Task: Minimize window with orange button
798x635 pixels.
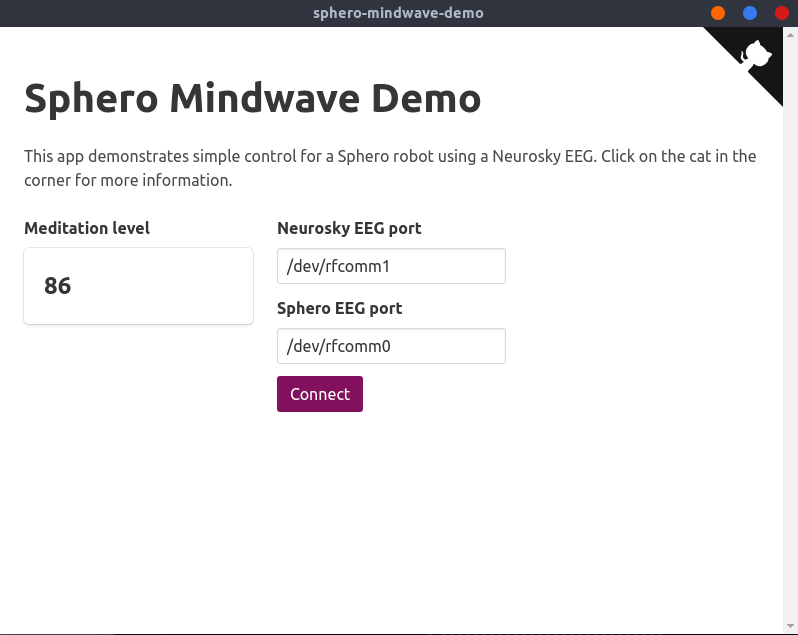Action: click(718, 13)
